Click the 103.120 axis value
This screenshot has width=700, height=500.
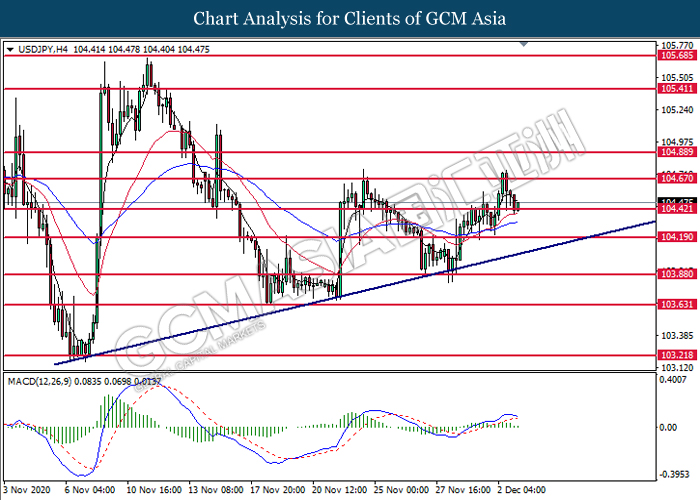[x=677, y=367]
